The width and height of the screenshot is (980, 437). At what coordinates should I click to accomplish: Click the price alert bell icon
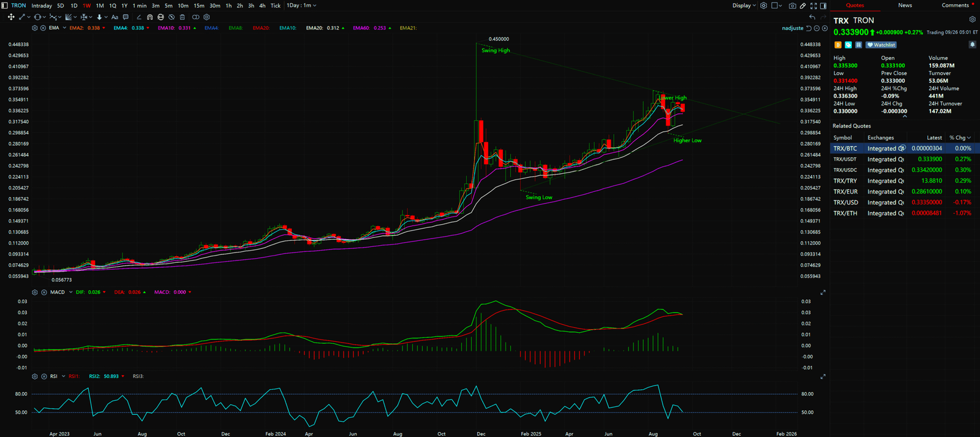(972, 45)
